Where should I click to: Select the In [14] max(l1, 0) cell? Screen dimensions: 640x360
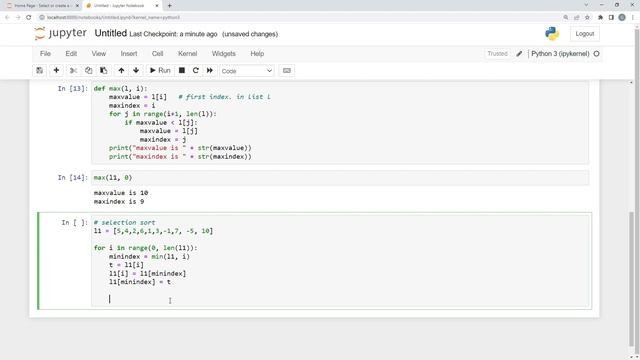click(x=340, y=178)
